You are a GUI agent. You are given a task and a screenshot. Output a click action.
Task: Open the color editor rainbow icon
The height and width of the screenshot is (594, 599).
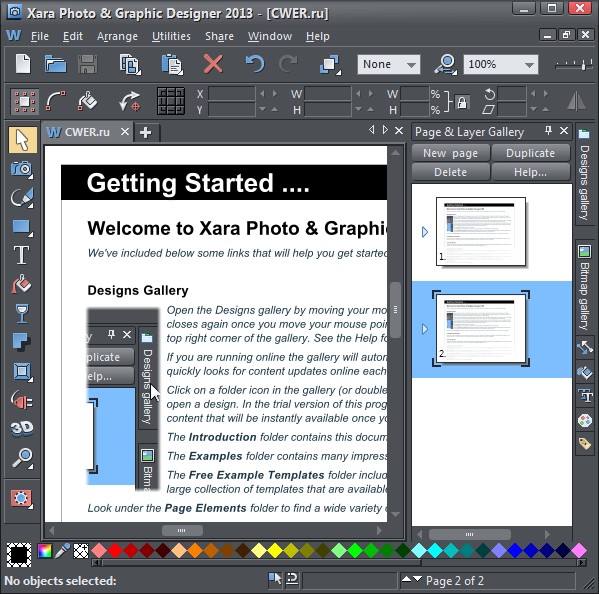45,551
